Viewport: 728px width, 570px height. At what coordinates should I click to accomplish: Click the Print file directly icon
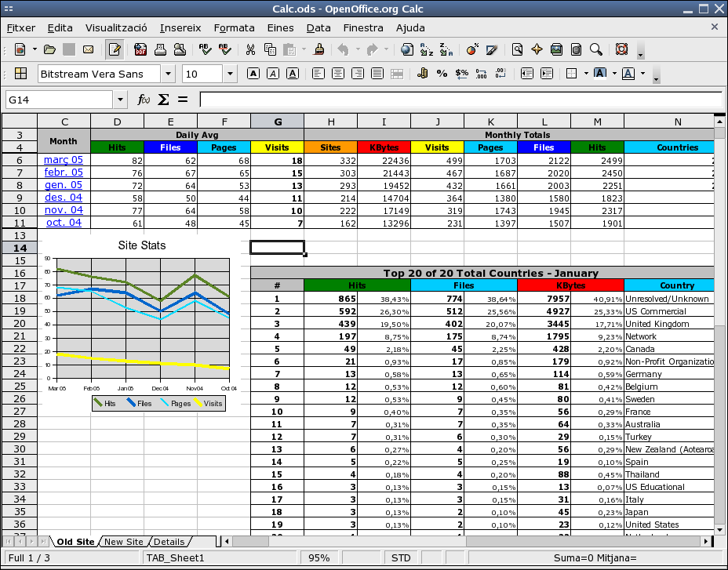(160, 49)
